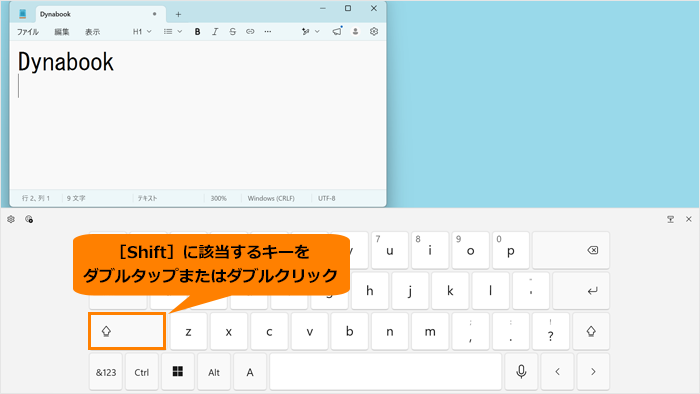Open the Notepad settings gear
Viewport: 700px width, 394px height.
(x=374, y=31)
